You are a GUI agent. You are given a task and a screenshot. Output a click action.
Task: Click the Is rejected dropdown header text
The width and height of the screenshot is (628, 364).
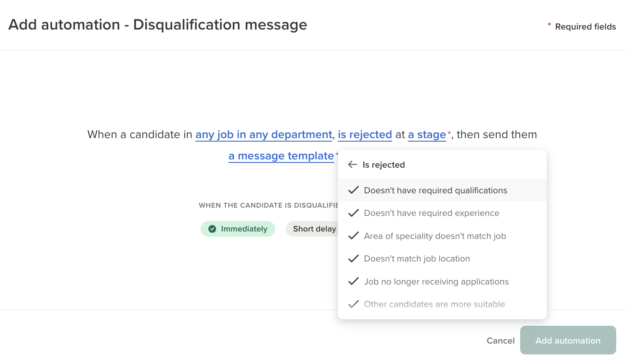pyautogui.click(x=384, y=165)
